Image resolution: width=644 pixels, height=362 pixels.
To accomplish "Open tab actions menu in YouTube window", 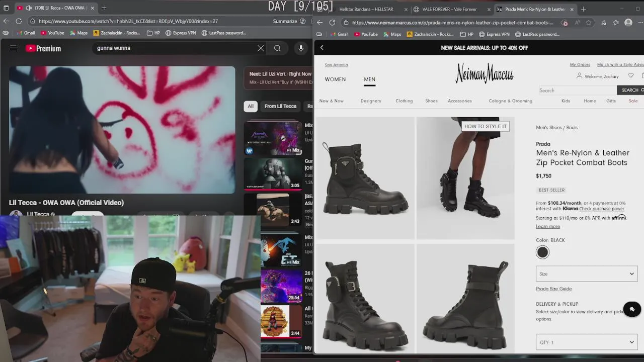I will pos(6,8).
